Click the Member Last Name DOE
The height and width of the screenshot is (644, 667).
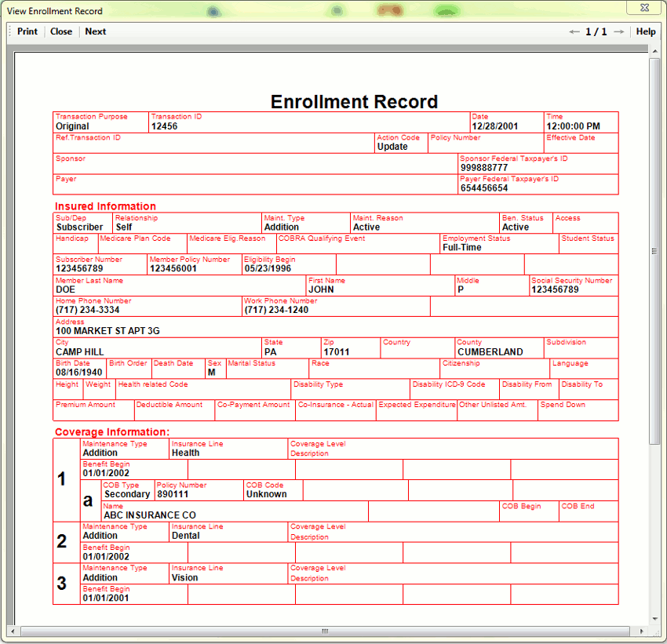pyautogui.click(x=66, y=289)
